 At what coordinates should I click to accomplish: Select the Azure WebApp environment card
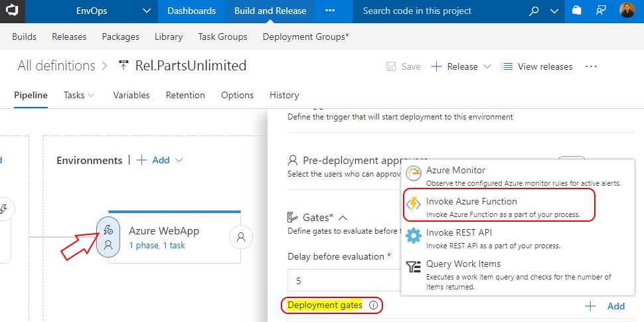[175, 238]
